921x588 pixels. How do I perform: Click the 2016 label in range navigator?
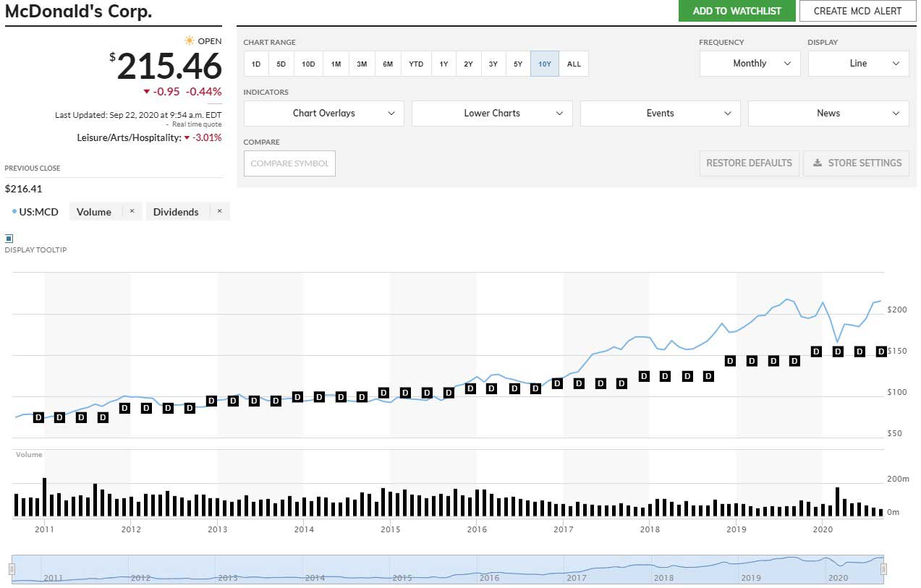tap(489, 578)
